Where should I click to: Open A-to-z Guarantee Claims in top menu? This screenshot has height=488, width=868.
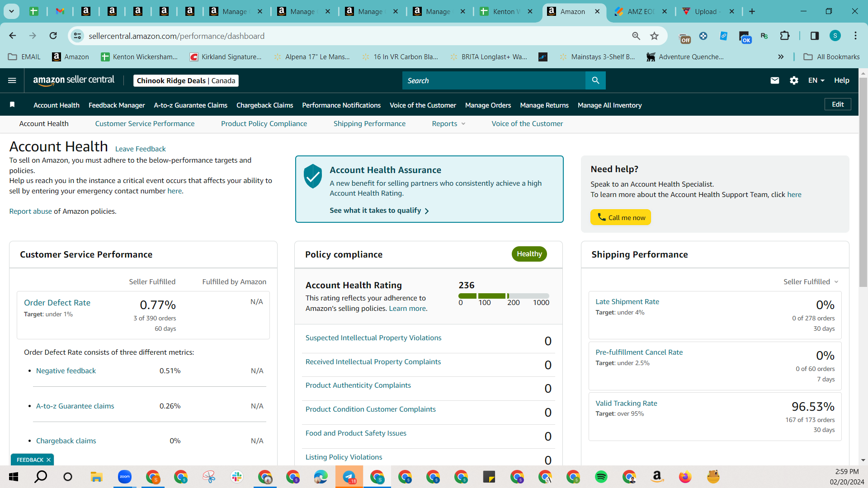point(190,105)
